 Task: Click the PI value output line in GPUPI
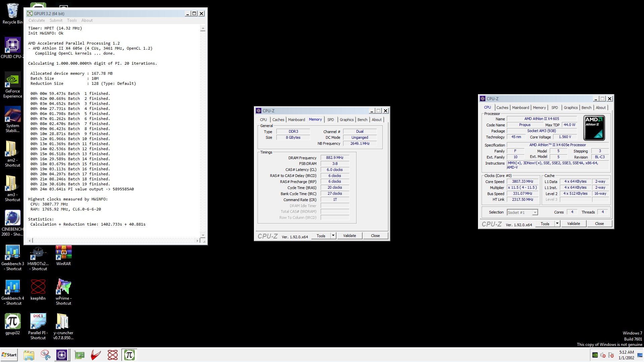(x=82, y=189)
